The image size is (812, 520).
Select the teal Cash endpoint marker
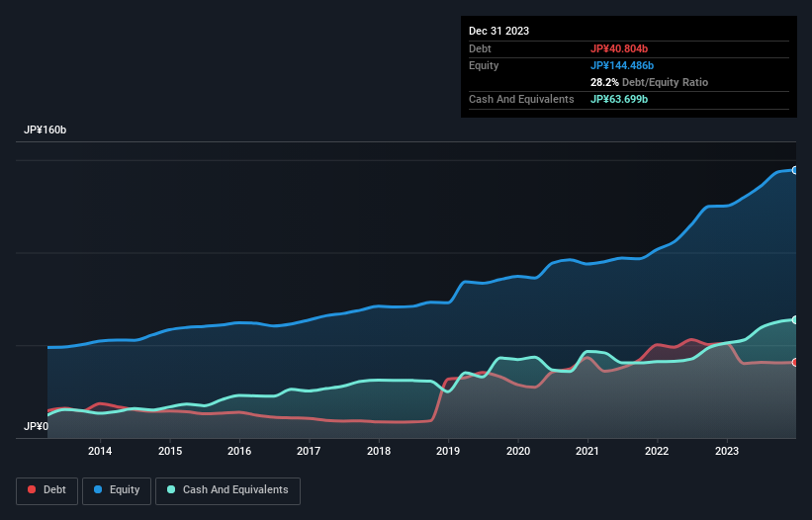coord(794,319)
